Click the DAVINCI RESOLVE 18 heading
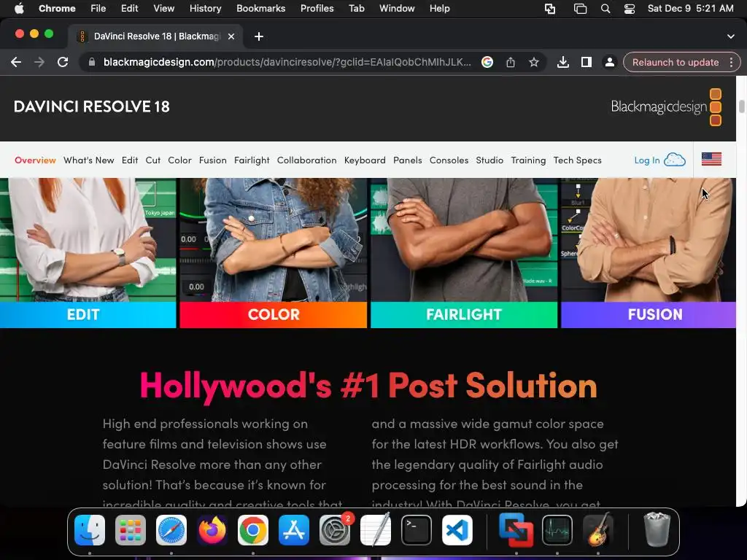The width and height of the screenshot is (747, 560). tap(91, 106)
